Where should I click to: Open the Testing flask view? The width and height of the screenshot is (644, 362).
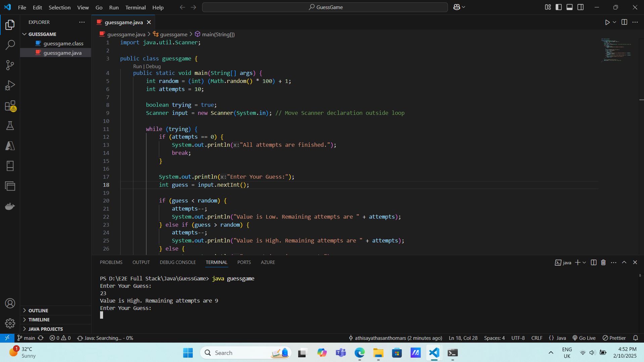tap(10, 126)
